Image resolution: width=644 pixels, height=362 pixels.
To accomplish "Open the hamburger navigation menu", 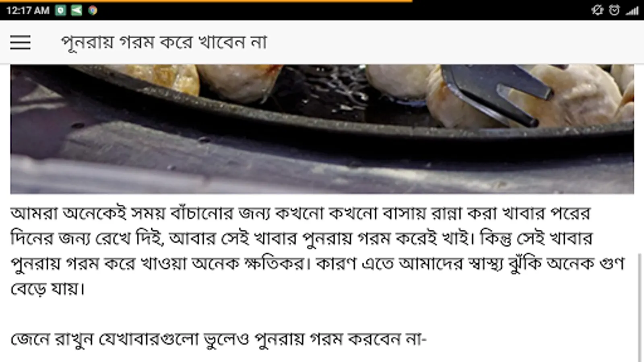I will (20, 42).
